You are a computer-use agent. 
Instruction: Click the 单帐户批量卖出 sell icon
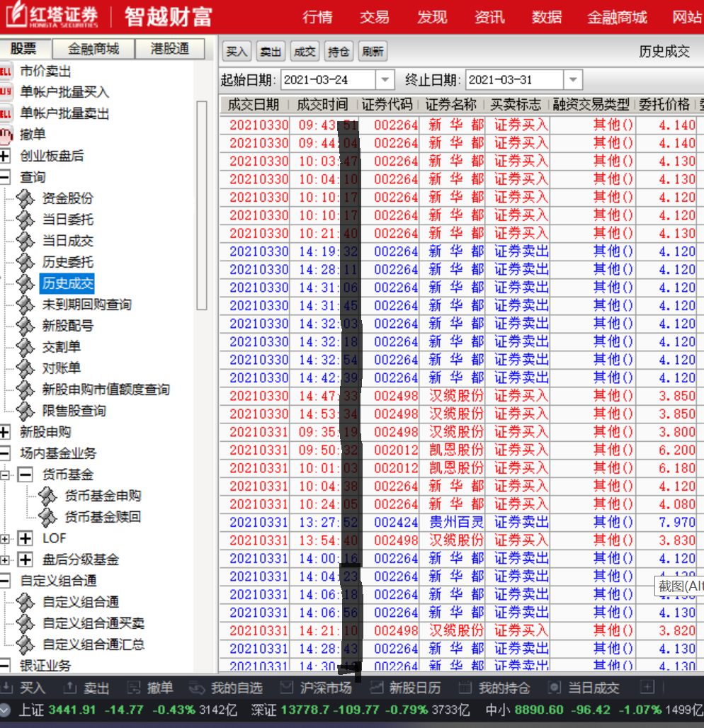click(6, 114)
